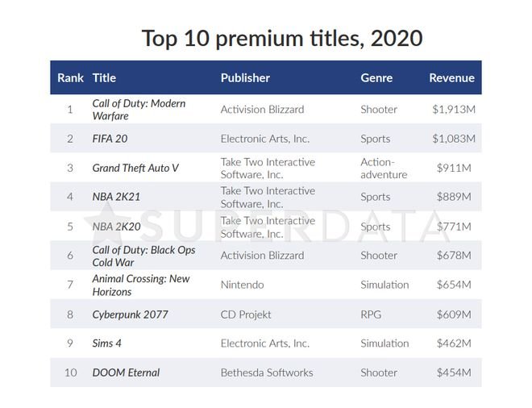Screen dimensions: 532x408
Task: Click the publisher CD Projekt
Action: pos(246,314)
